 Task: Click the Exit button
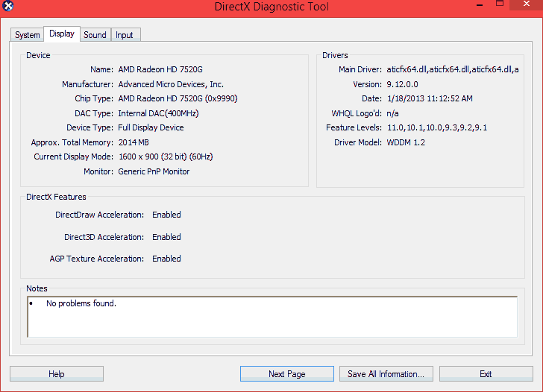pos(486,374)
